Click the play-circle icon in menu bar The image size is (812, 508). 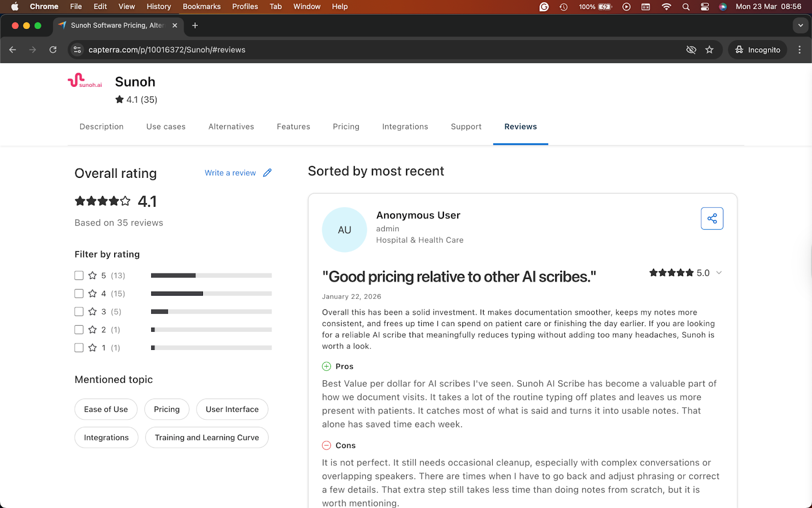tap(626, 7)
